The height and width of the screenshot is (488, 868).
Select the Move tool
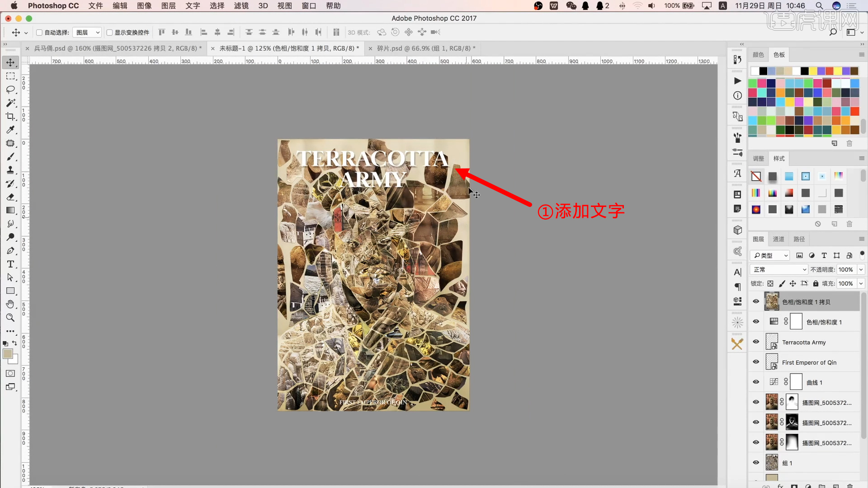(x=10, y=62)
